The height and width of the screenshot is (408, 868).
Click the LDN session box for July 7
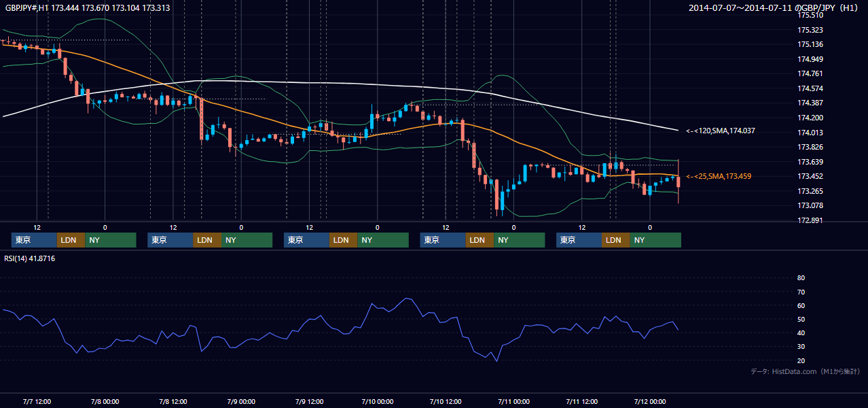(x=71, y=240)
